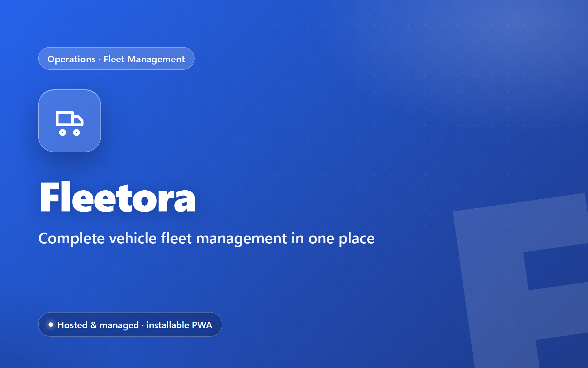This screenshot has width=588, height=368.
Task: Click the Operations · Fleet Management badge
Action: tap(116, 58)
